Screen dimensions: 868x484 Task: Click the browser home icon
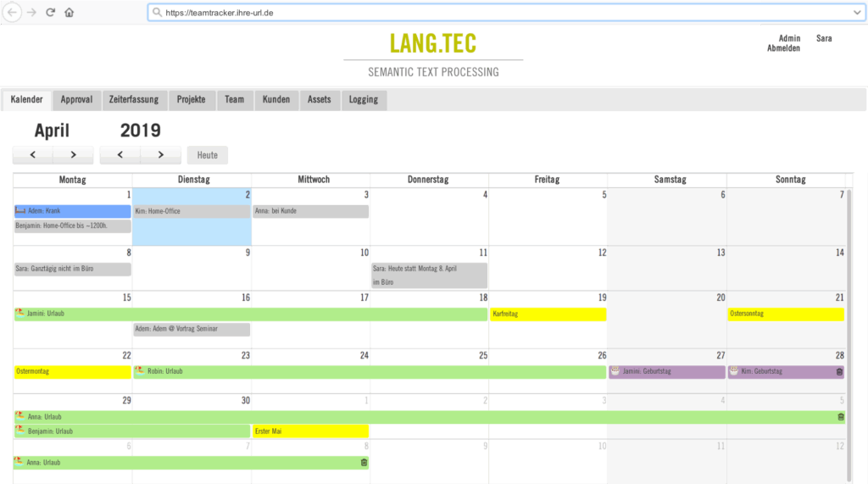pos(70,13)
